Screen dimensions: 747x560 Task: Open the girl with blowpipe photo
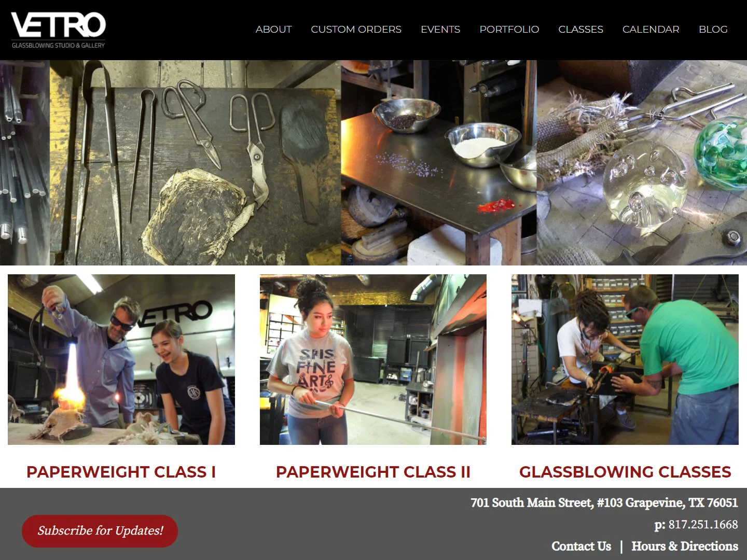tap(373, 359)
